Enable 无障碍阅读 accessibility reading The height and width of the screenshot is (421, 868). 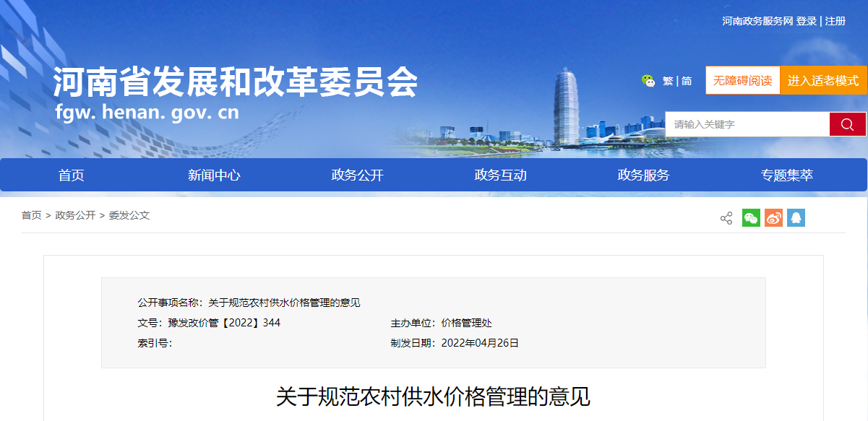pos(742,80)
